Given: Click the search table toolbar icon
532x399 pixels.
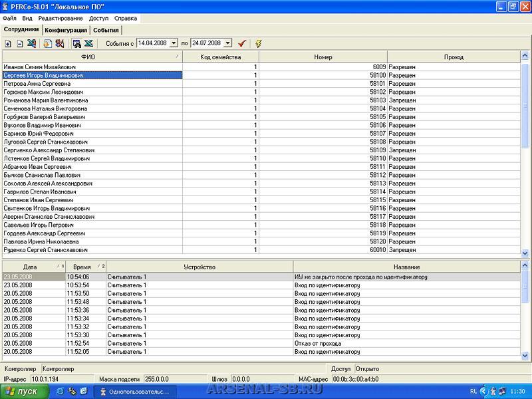Looking at the screenshot, I should [76, 43].
